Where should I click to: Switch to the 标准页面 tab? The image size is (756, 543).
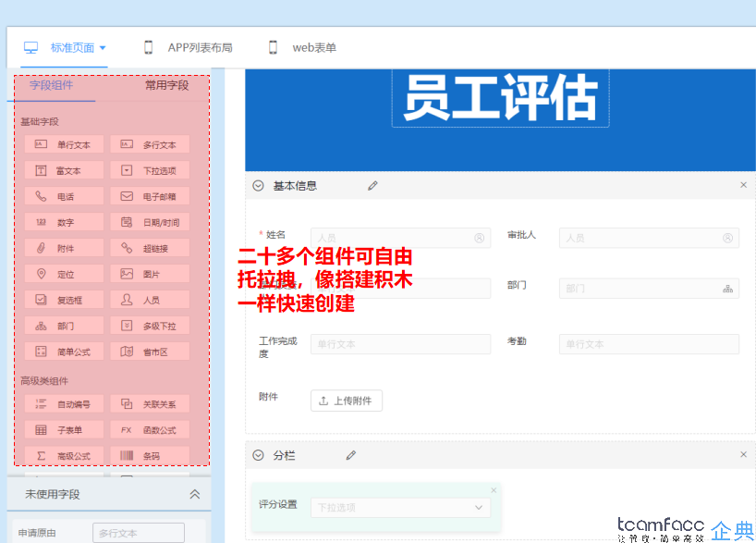pyautogui.click(x=64, y=48)
